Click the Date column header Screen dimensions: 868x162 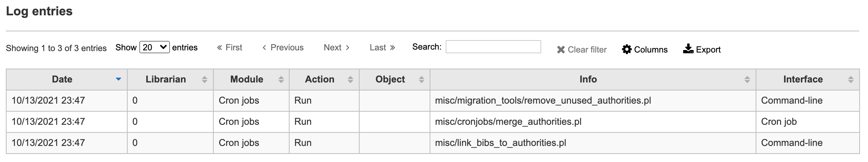62,79
